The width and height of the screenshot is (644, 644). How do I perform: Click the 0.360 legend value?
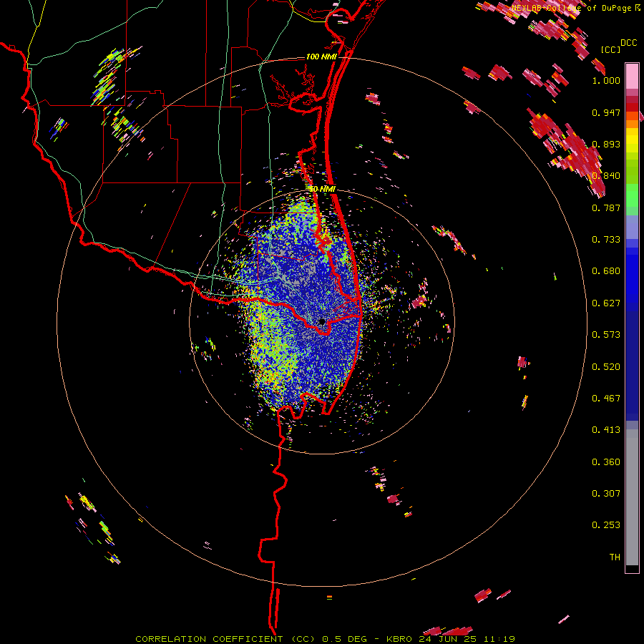click(606, 462)
